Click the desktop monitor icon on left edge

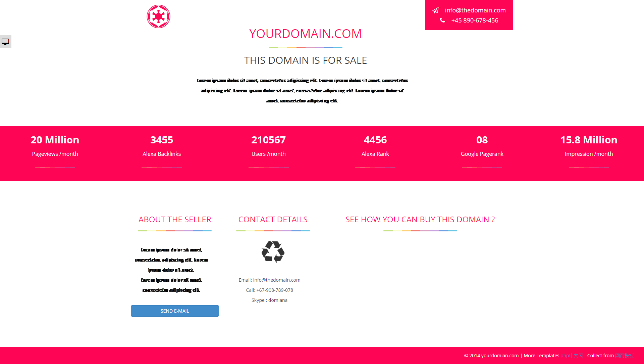(5, 42)
